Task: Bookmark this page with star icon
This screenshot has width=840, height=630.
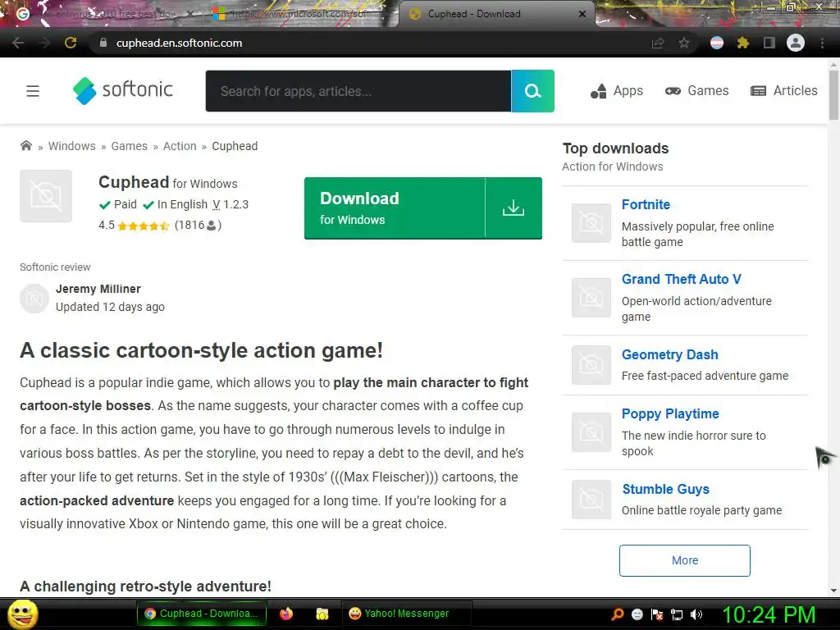Action: click(x=684, y=43)
